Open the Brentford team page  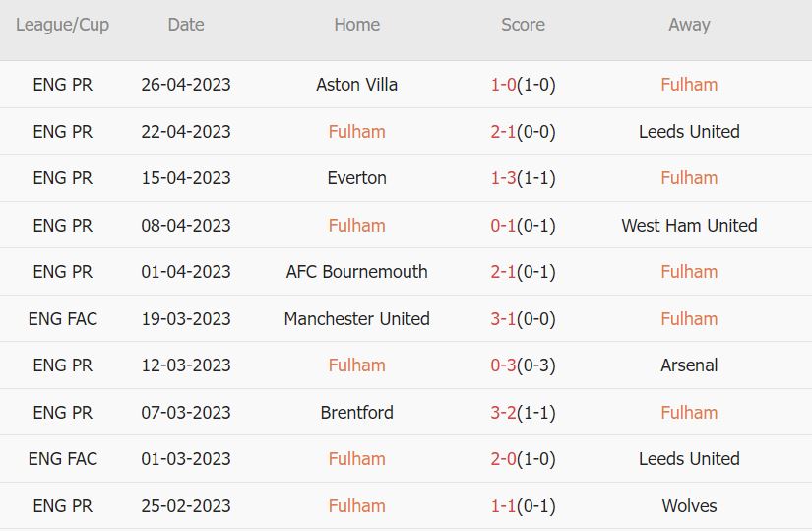(356, 413)
